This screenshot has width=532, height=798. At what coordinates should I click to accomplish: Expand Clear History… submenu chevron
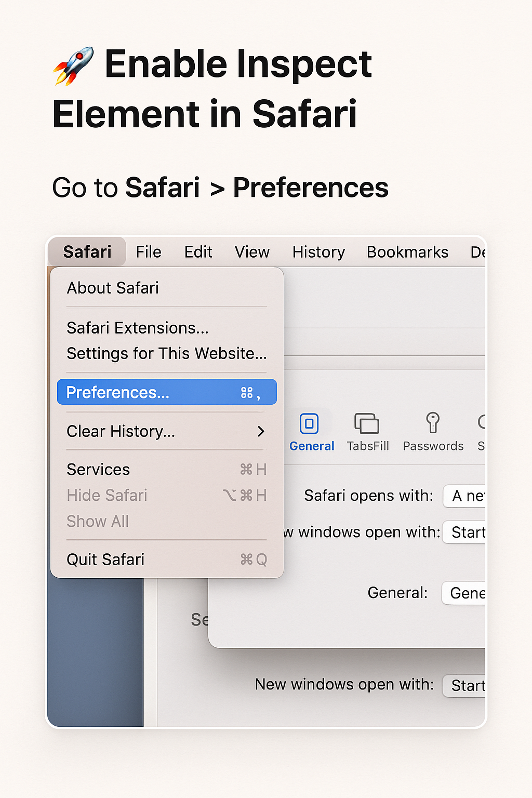pyautogui.click(x=261, y=431)
